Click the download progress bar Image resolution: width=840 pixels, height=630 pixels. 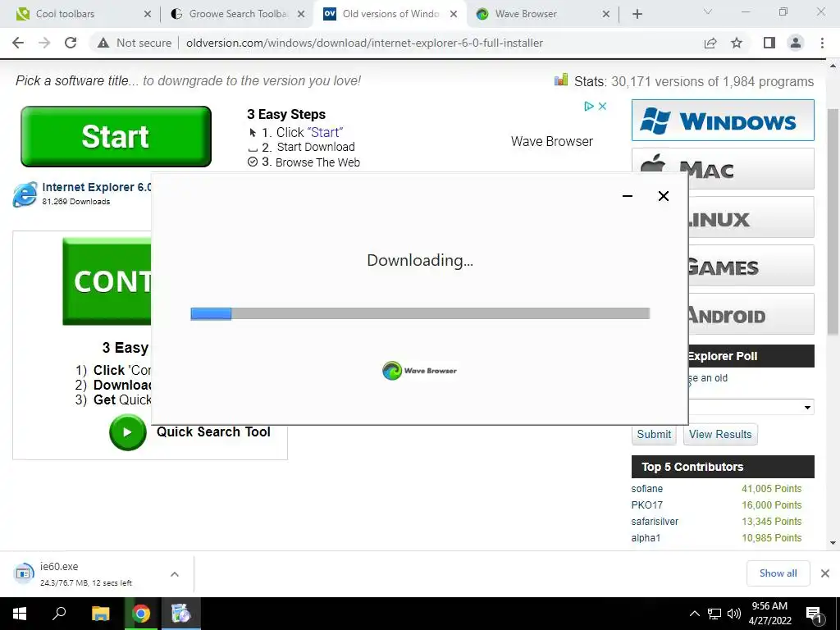click(420, 313)
